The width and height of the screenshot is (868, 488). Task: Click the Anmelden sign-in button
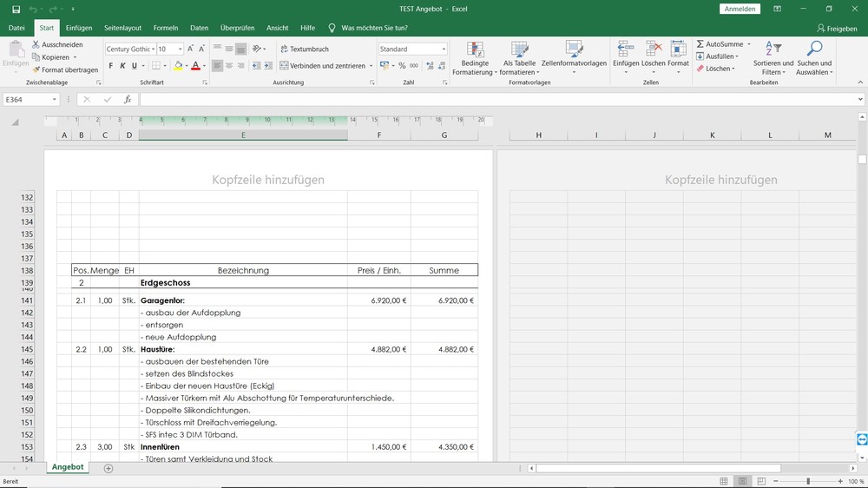(740, 9)
